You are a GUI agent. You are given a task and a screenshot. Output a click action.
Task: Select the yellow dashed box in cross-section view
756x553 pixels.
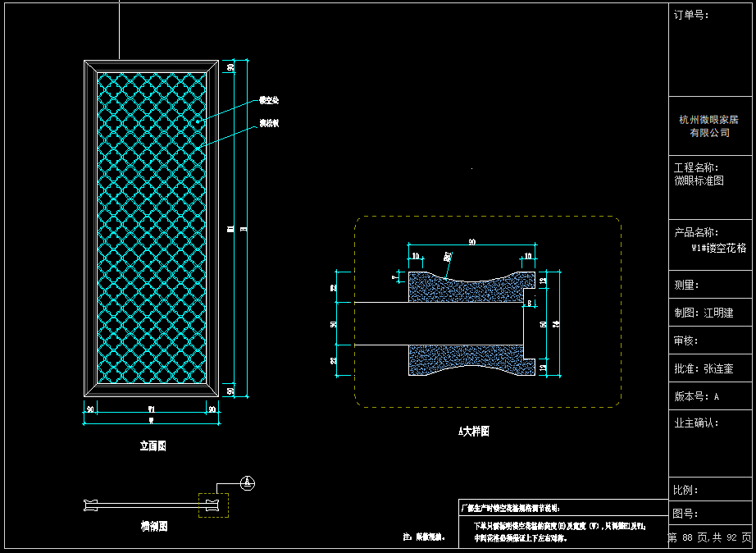click(x=214, y=505)
